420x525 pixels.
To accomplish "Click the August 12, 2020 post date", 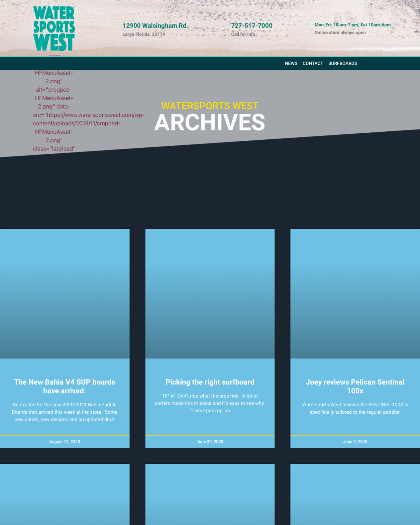I will (65, 442).
